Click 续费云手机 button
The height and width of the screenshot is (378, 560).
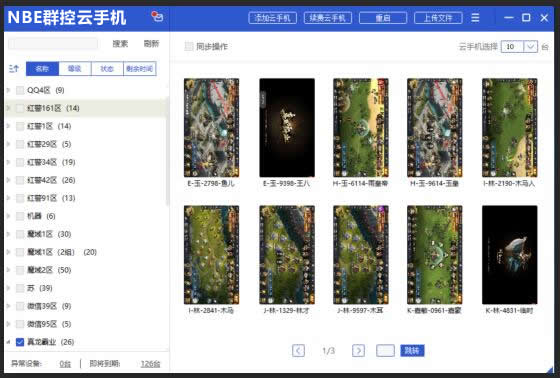[328, 18]
